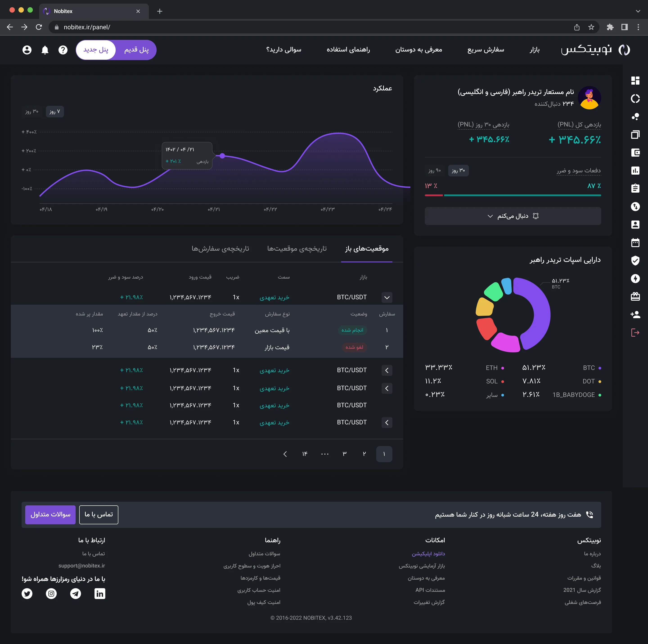Click the donut ring icon in sidebar

[x=635, y=99]
